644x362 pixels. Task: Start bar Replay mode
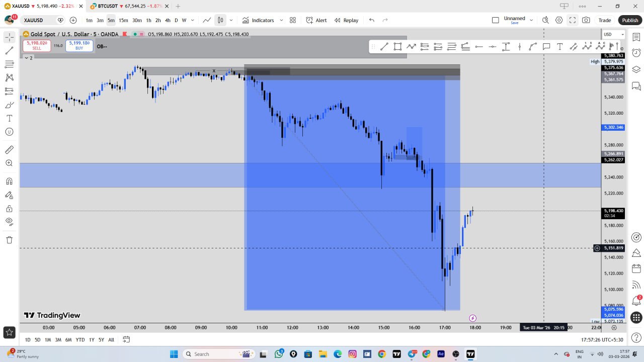[x=346, y=20]
